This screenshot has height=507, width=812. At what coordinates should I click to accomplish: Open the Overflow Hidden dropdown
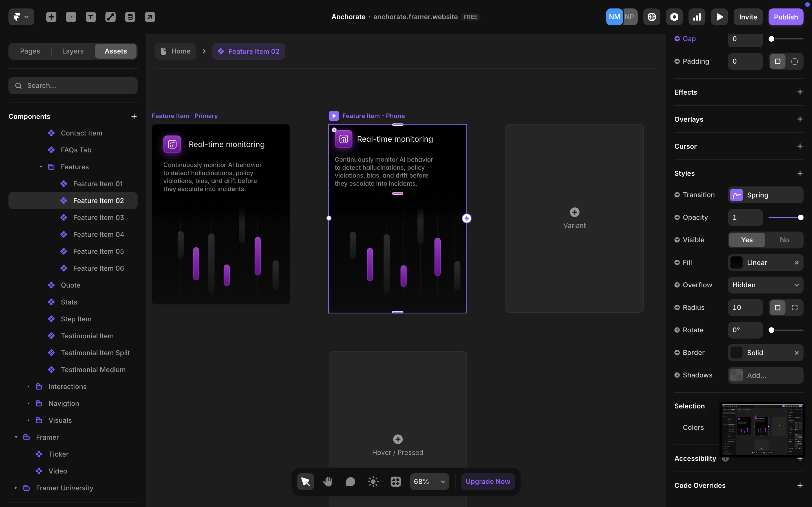(x=765, y=285)
